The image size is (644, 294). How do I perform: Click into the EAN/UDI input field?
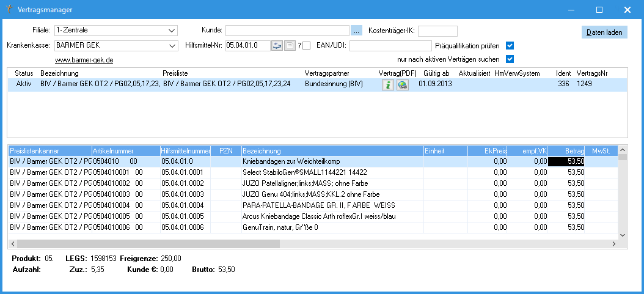click(390, 45)
